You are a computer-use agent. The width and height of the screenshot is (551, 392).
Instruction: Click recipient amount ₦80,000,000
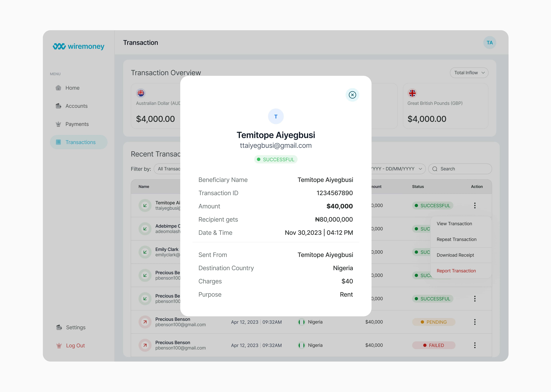334,219
